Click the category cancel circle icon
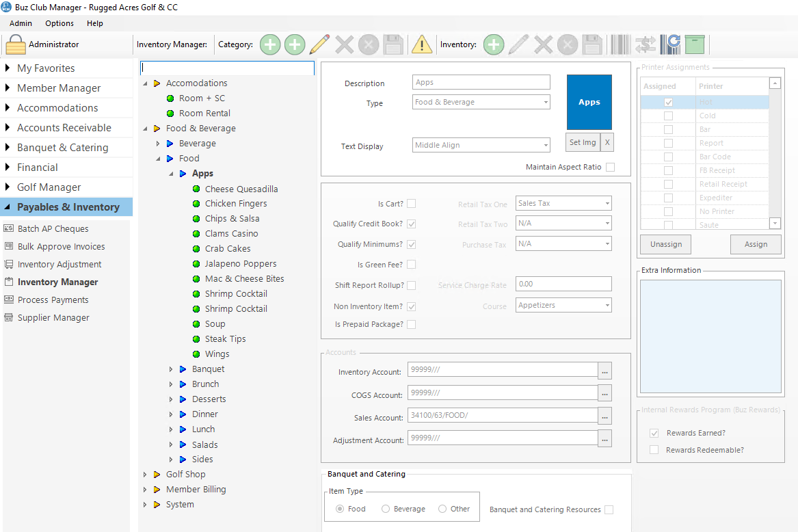Image resolution: width=798 pixels, height=532 pixels. pos(369,44)
